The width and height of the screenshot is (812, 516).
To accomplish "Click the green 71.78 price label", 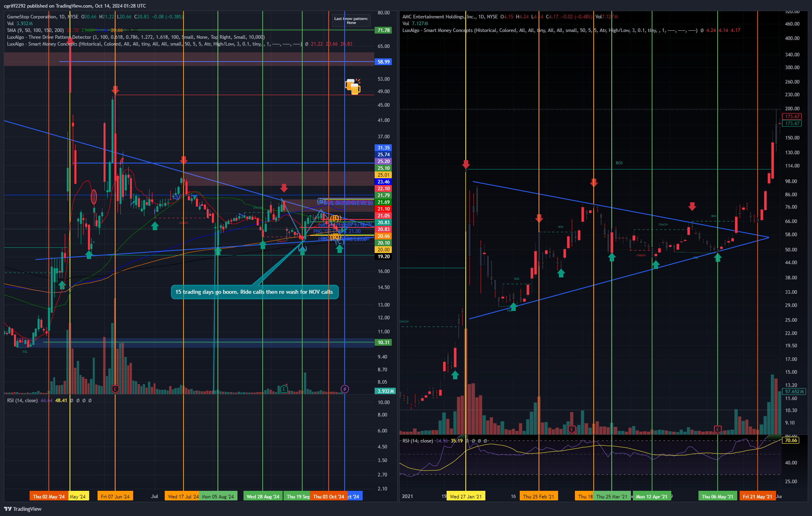I will pyautogui.click(x=383, y=30).
